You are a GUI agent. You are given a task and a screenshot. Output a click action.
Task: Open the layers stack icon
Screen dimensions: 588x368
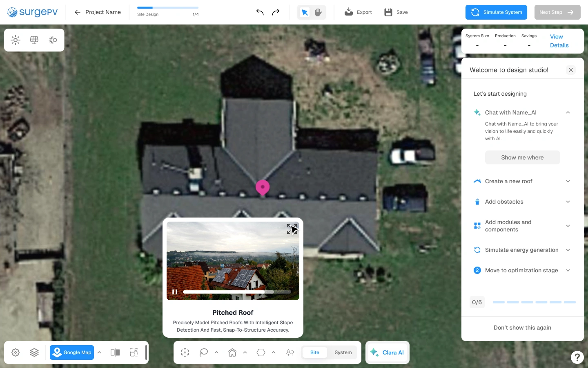[x=34, y=352]
